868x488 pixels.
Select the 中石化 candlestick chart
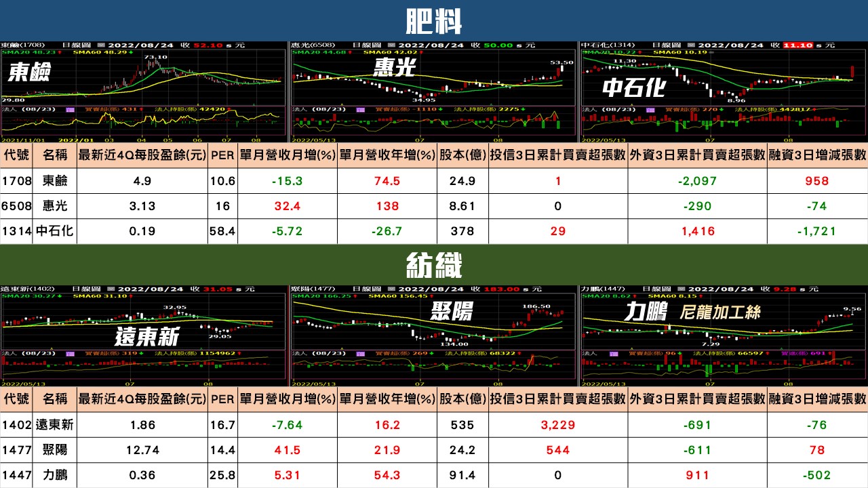(x=724, y=91)
